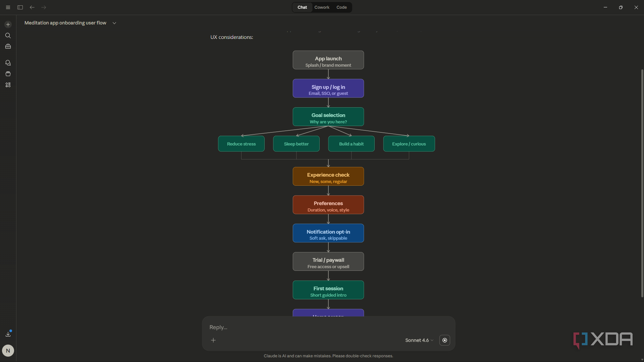Click the attach plus icon in reply box

tap(213, 340)
